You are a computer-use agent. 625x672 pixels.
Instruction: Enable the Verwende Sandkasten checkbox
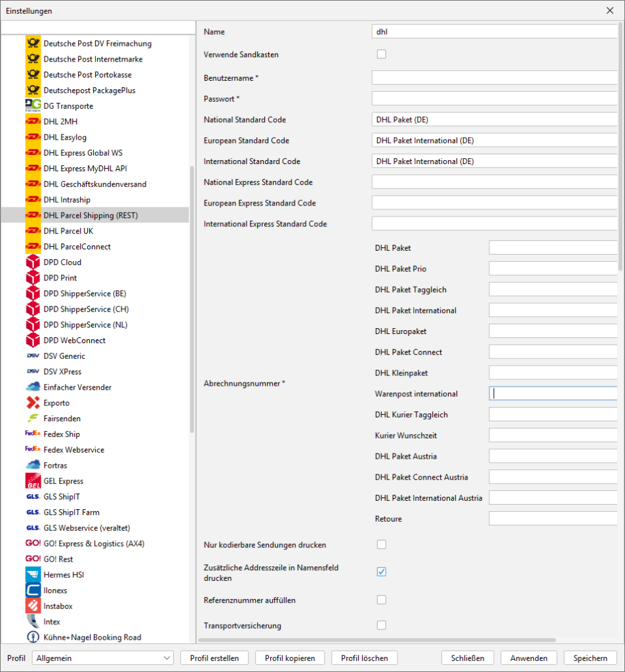pos(381,54)
